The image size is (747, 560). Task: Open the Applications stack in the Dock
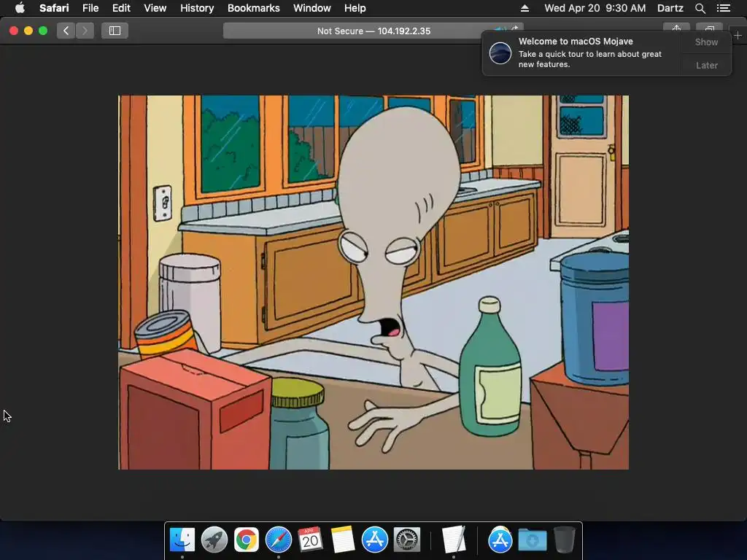500,540
